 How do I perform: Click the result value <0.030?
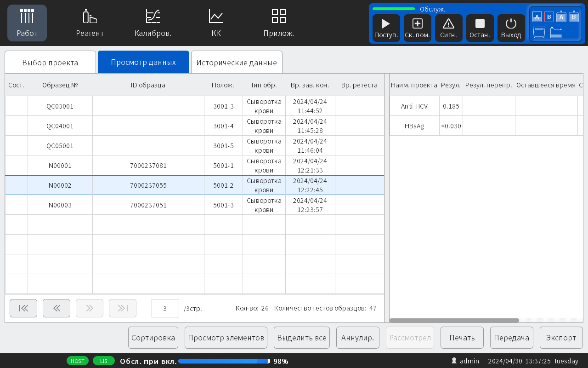(x=451, y=126)
